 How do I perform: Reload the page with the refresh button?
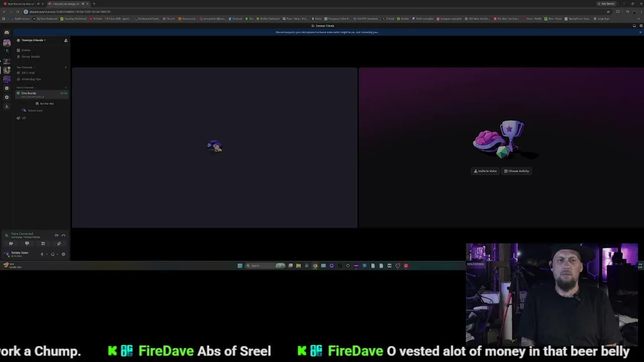(18, 12)
